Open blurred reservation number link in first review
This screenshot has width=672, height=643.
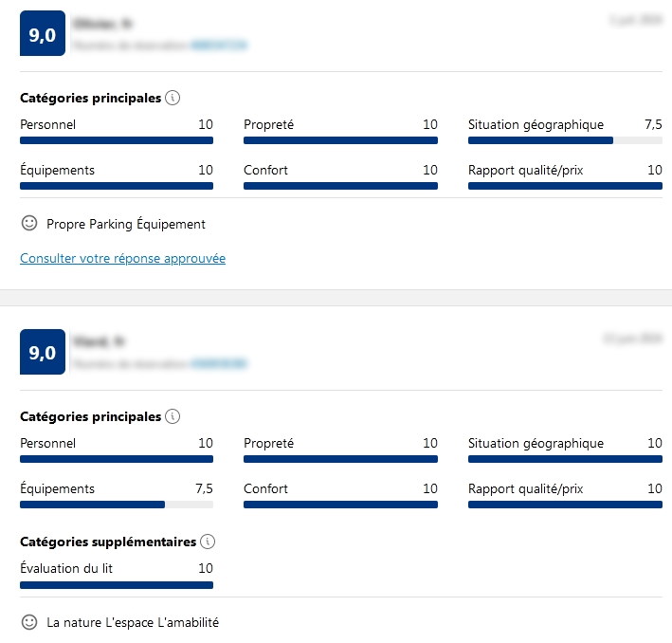click(x=219, y=45)
